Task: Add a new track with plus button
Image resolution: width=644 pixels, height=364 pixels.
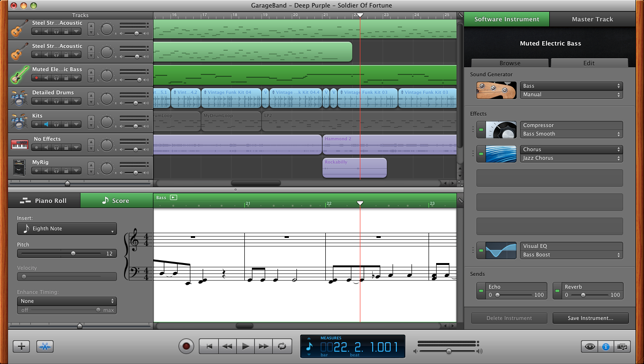Action: 21,346
